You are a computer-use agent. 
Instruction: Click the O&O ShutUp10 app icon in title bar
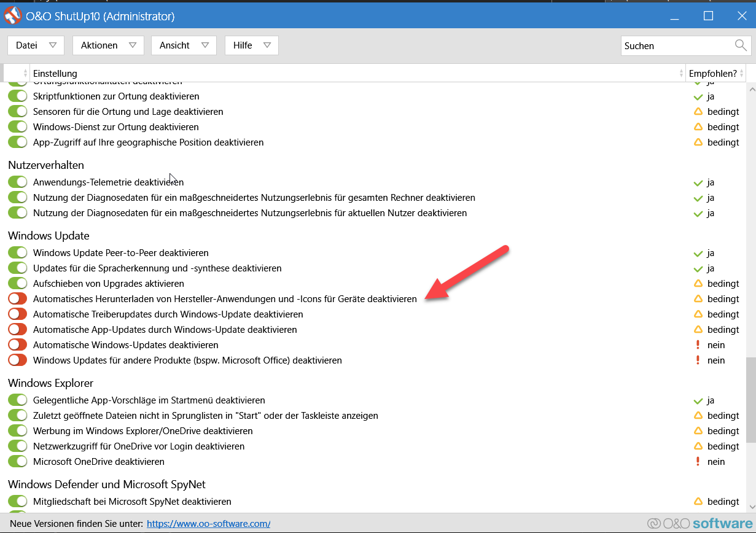tap(13, 16)
